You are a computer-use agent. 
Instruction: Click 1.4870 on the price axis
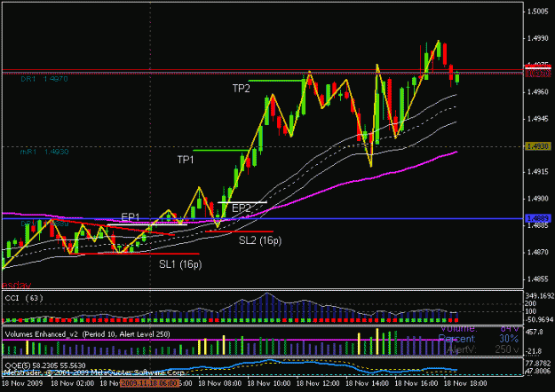(537, 253)
